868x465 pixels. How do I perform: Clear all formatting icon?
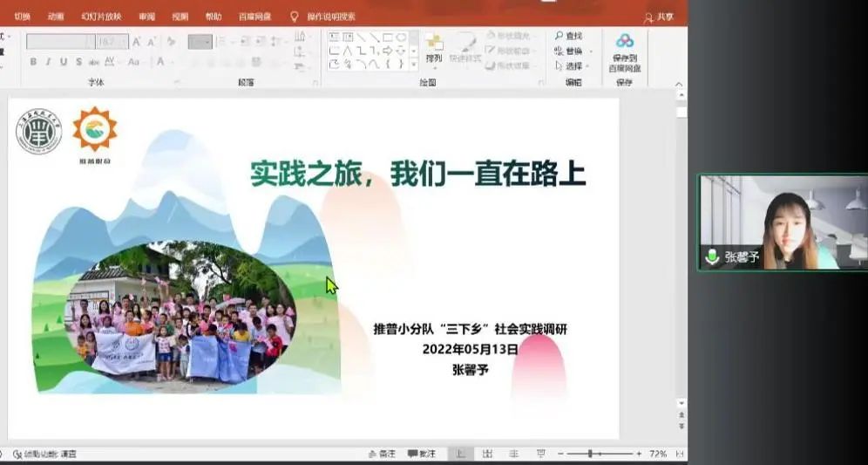pyautogui.click(x=171, y=42)
